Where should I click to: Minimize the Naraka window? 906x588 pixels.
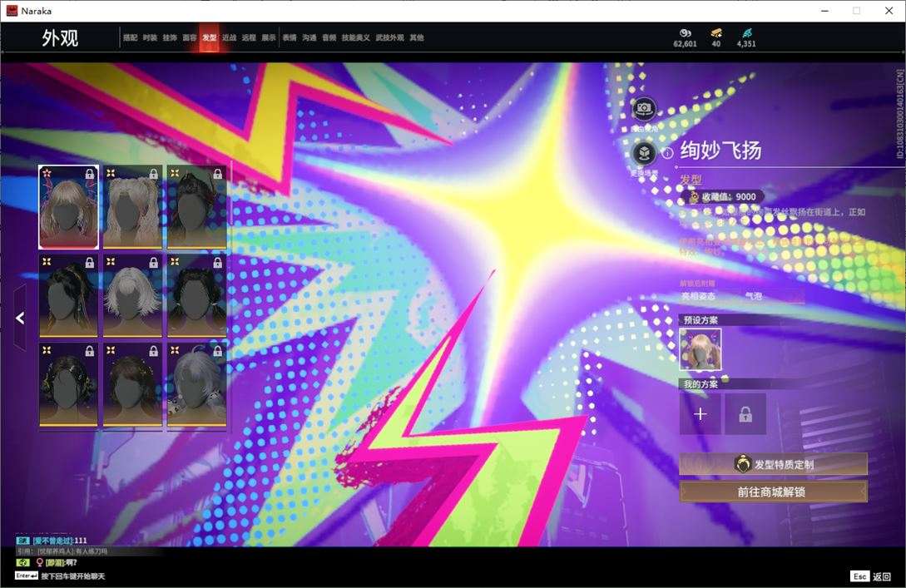pos(825,11)
